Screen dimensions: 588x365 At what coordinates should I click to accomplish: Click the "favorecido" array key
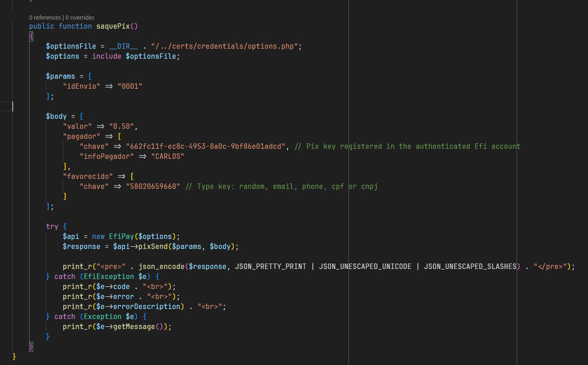tap(88, 177)
